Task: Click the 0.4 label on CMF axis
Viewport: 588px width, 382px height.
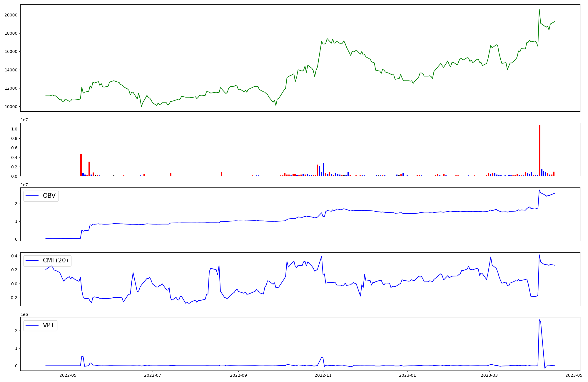Action: [14, 256]
